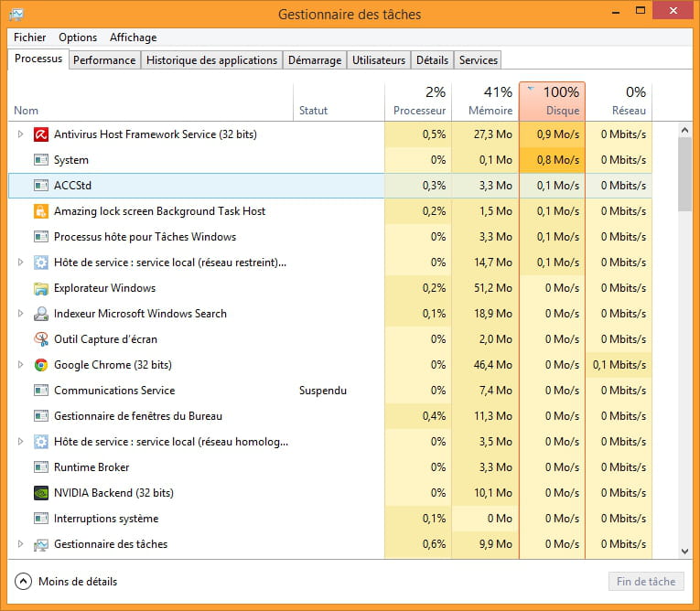Open the Options menu
This screenshot has height=611, width=700.
point(78,38)
